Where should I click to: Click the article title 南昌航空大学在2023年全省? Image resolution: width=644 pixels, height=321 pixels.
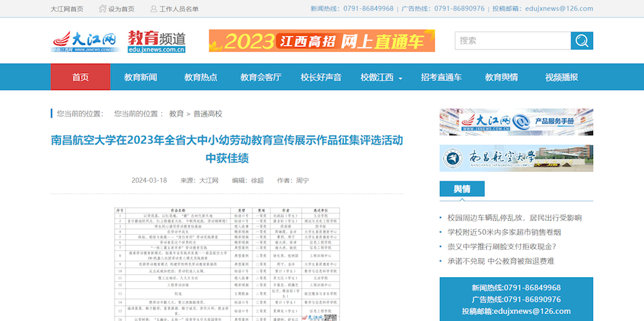pyautogui.click(x=227, y=149)
